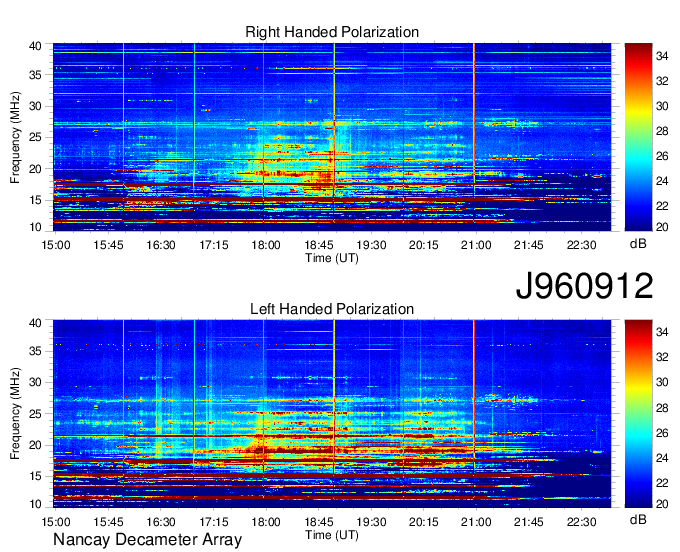Click the 10 MHz tick of right-handed plot
This screenshot has width=680, height=552.
click(x=35, y=226)
